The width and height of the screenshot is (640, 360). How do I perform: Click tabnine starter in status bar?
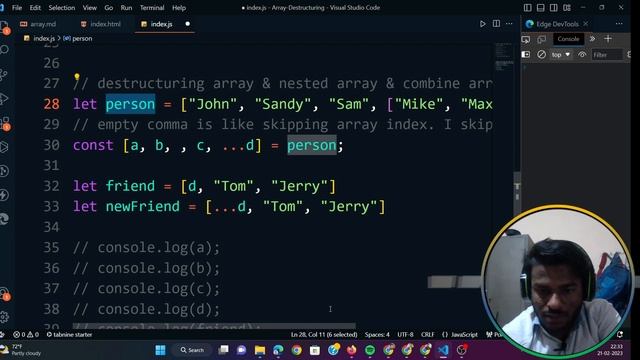pos(69,335)
